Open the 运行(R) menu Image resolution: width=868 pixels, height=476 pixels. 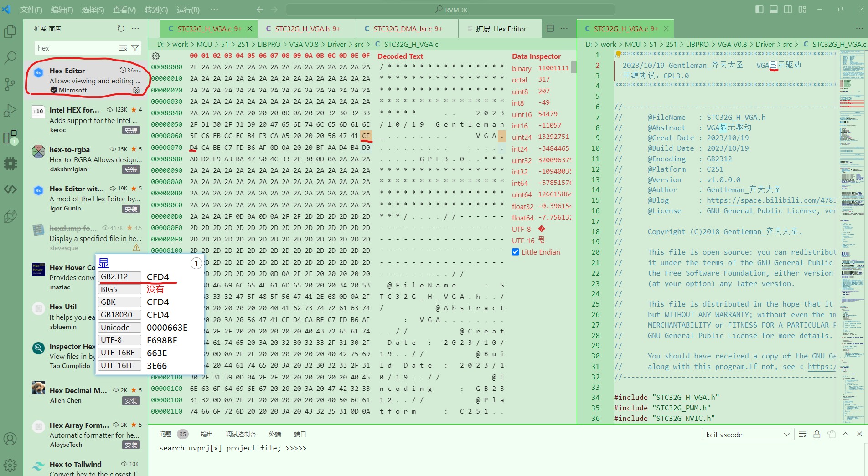(x=188, y=10)
